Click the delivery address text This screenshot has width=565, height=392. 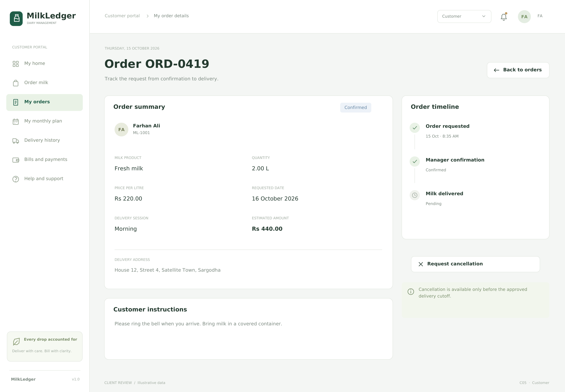click(167, 270)
